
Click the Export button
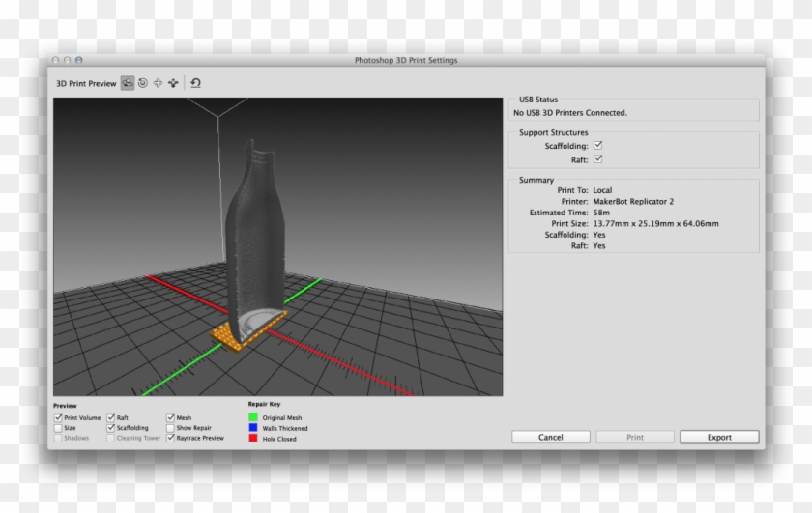[719, 437]
